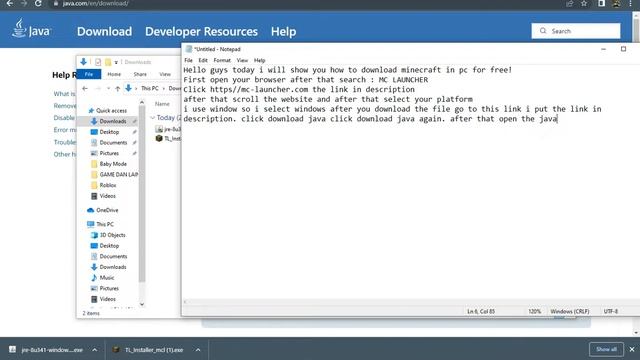The image size is (640, 360).
Task: Click Explorer back arrow button
Action: 85,88
